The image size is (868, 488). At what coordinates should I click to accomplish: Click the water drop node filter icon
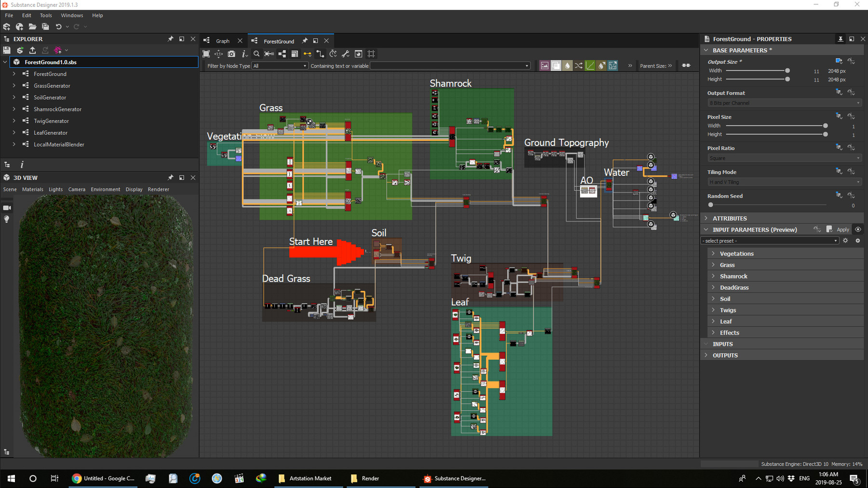coord(567,66)
